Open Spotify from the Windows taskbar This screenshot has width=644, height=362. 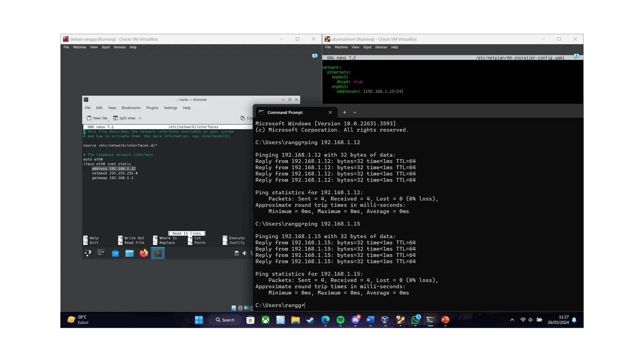point(340,320)
